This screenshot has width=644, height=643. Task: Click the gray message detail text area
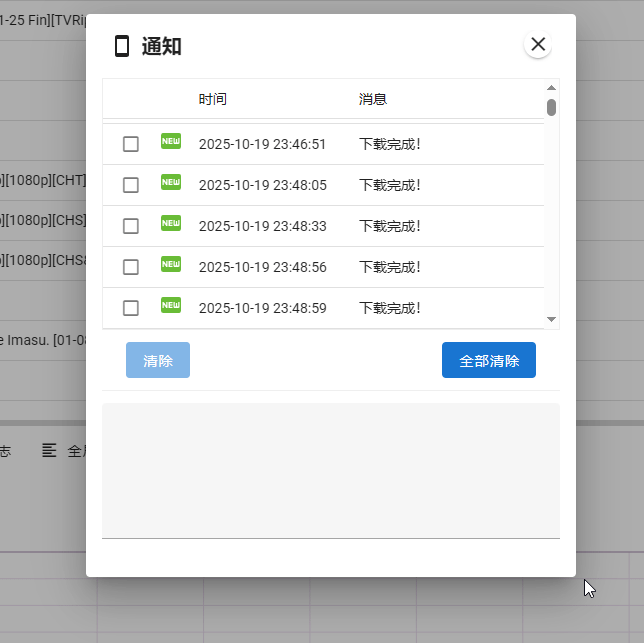[330, 470]
